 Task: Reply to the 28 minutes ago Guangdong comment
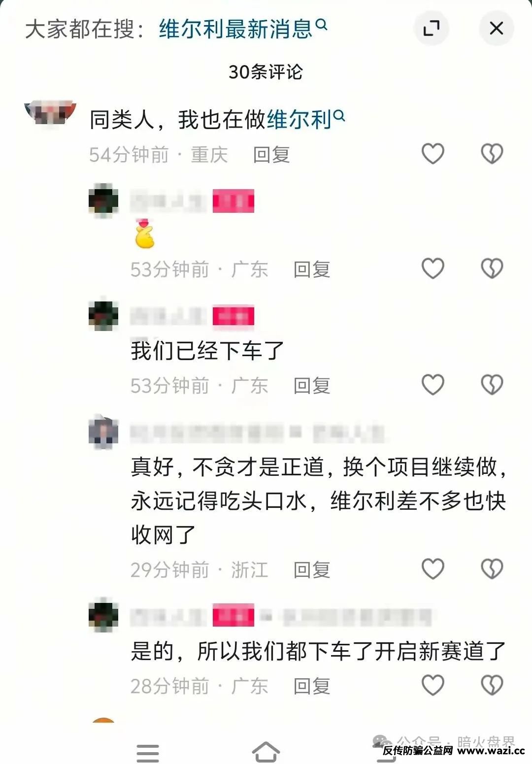tap(312, 686)
